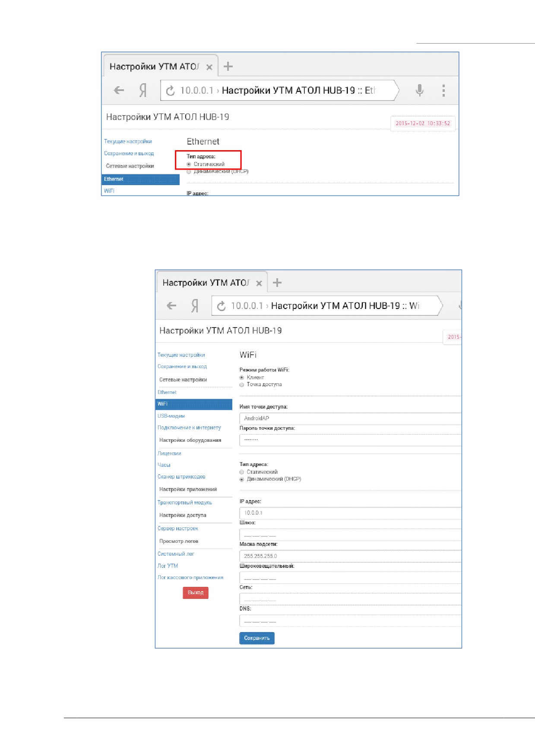View Лог кассового приложения
Image resolution: width=535 pixels, height=756 pixels.
pyautogui.click(x=190, y=577)
